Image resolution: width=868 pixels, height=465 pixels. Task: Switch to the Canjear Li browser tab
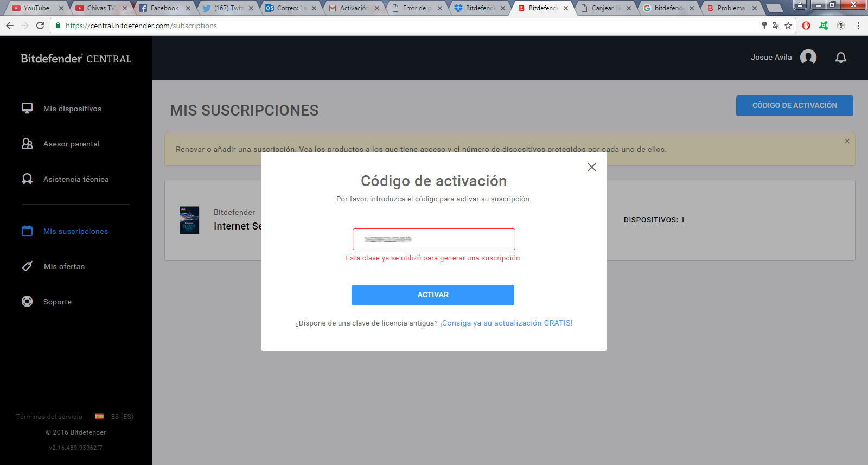[605, 8]
